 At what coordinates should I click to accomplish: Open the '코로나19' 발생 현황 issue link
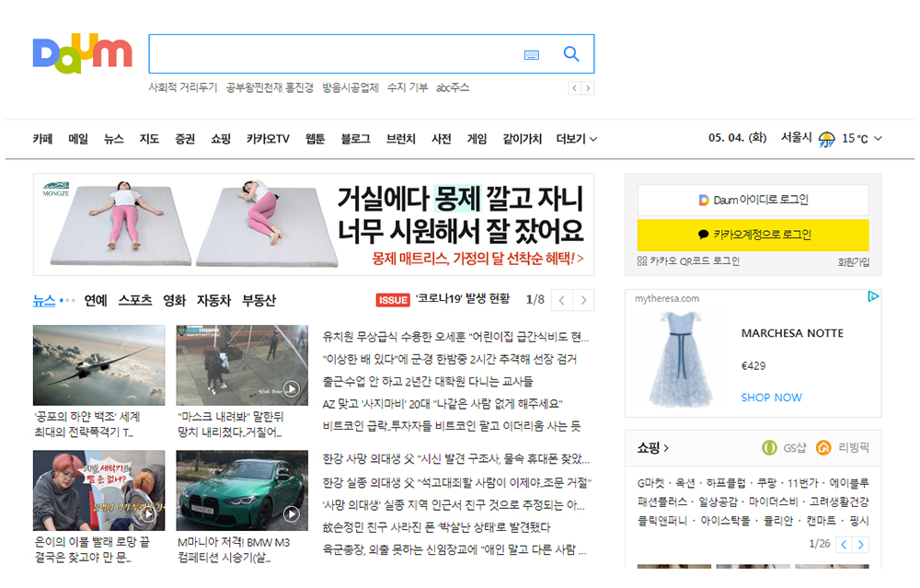coord(463,299)
